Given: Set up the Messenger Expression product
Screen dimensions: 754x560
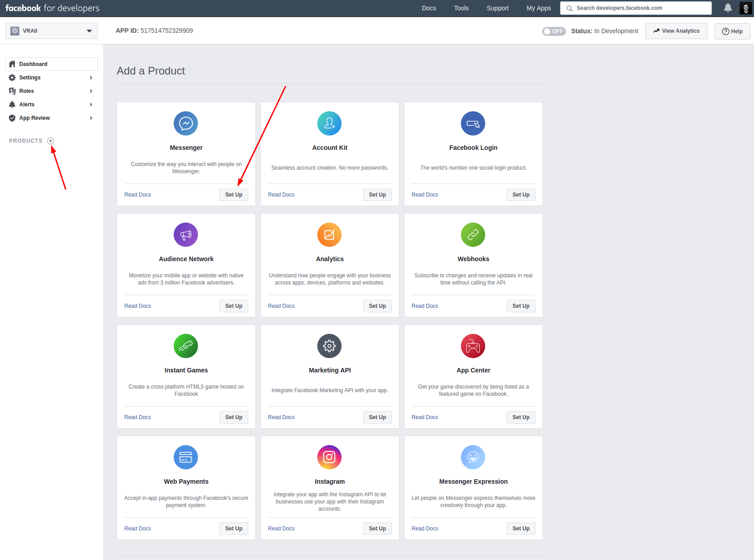Looking at the screenshot, I should click(x=521, y=529).
